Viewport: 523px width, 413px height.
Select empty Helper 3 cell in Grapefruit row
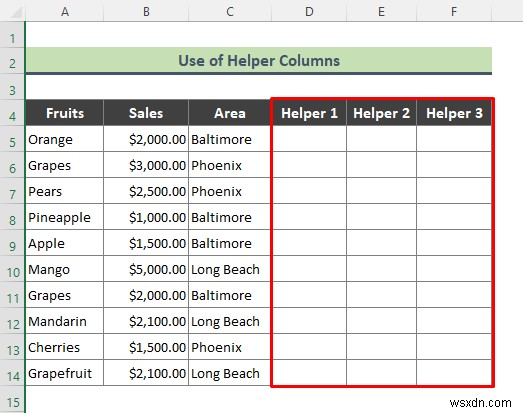(454, 373)
